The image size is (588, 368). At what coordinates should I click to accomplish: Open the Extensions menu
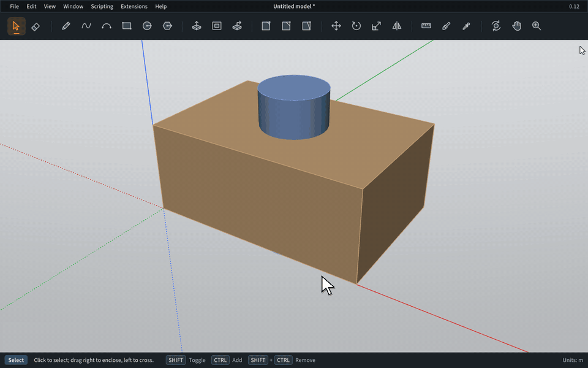coord(134,6)
